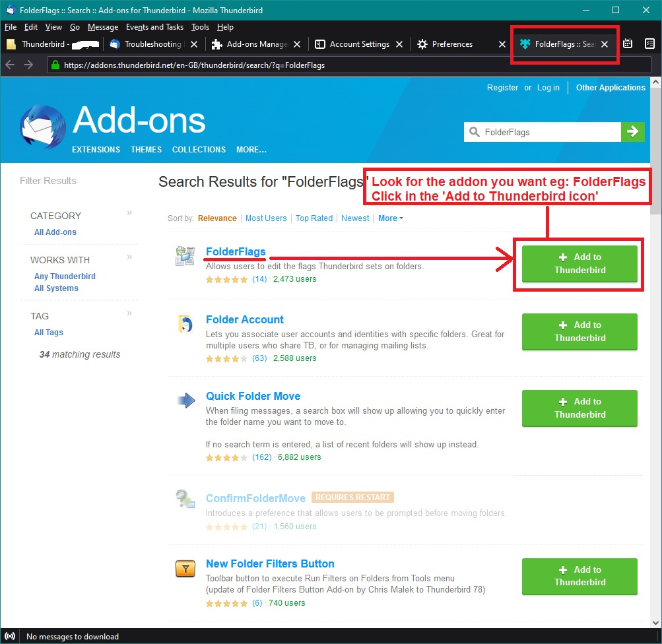Open the Quick Folder Move link

(253, 396)
